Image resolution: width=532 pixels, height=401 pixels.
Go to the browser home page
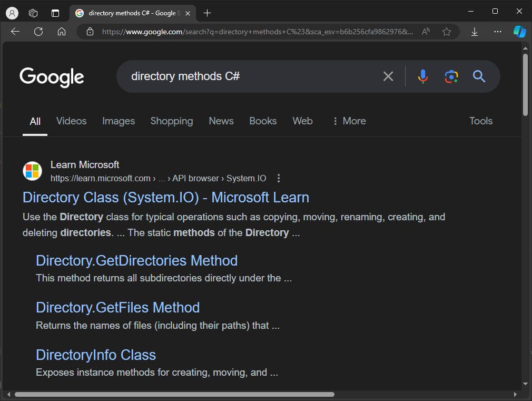[62, 32]
